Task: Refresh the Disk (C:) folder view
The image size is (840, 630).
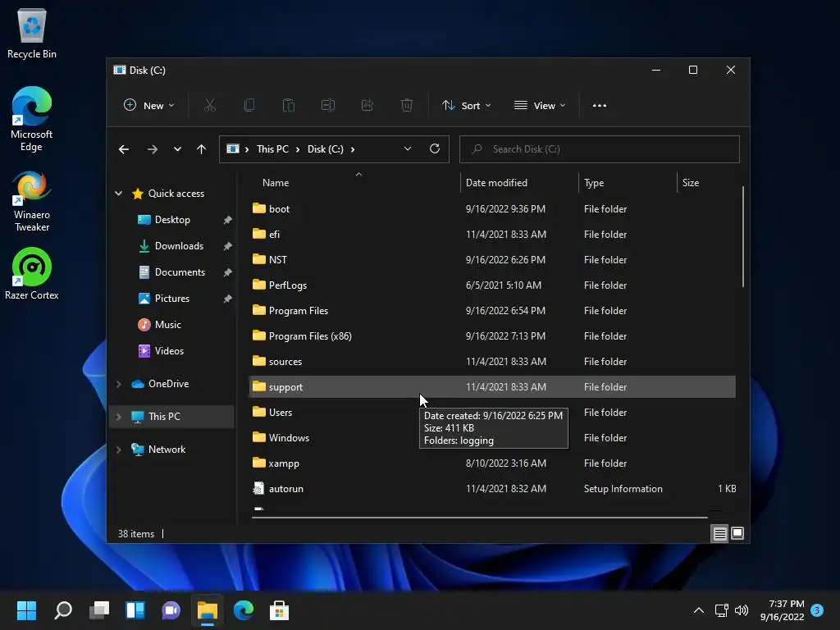Action: 435,148
